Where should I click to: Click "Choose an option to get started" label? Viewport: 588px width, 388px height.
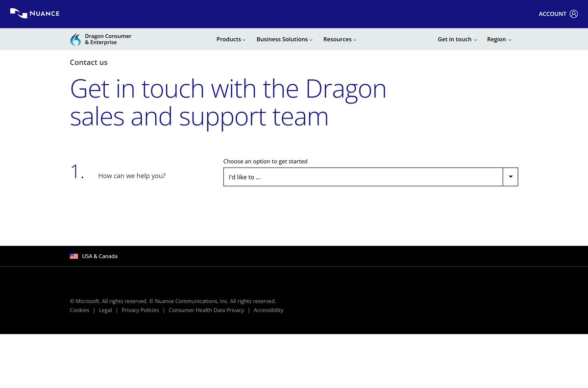click(266, 161)
